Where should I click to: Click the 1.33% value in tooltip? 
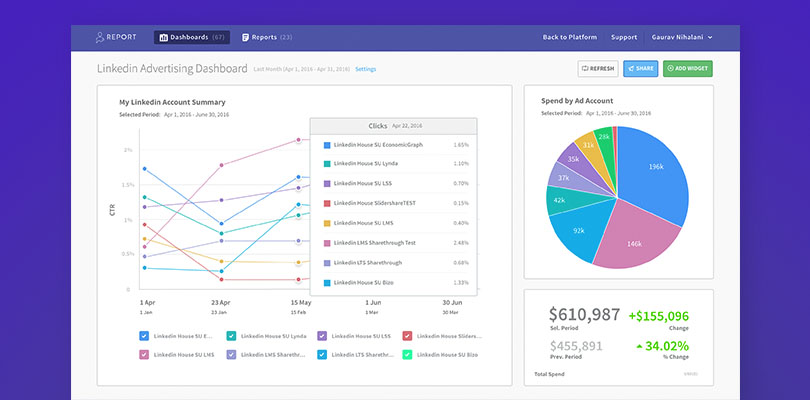(x=461, y=283)
